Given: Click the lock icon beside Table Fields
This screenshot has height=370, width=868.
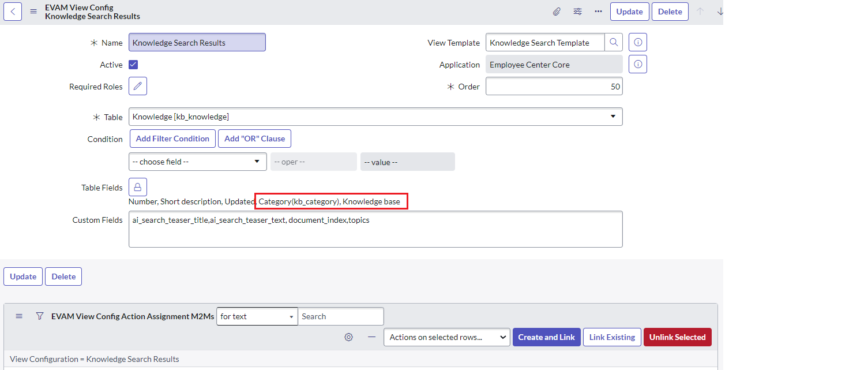Looking at the screenshot, I should pos(137,186).
